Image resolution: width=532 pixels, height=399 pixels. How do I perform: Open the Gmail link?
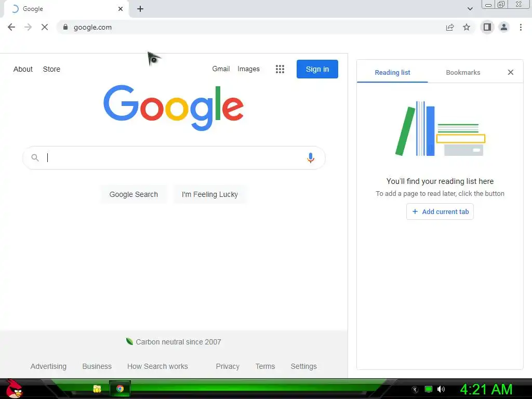[221, 69]
